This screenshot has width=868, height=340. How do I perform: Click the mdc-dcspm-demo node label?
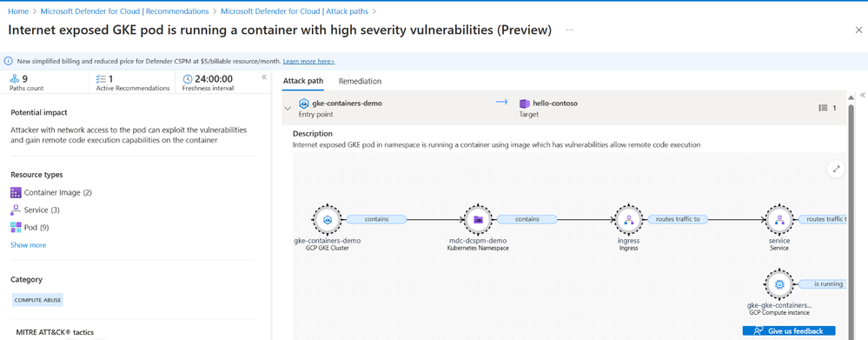478,241
